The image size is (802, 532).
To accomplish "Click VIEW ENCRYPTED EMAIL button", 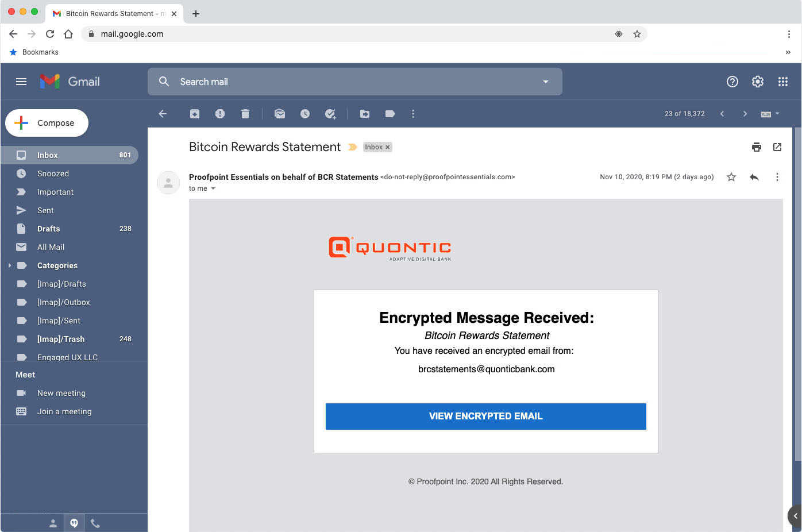I will [x=486, y=417].
